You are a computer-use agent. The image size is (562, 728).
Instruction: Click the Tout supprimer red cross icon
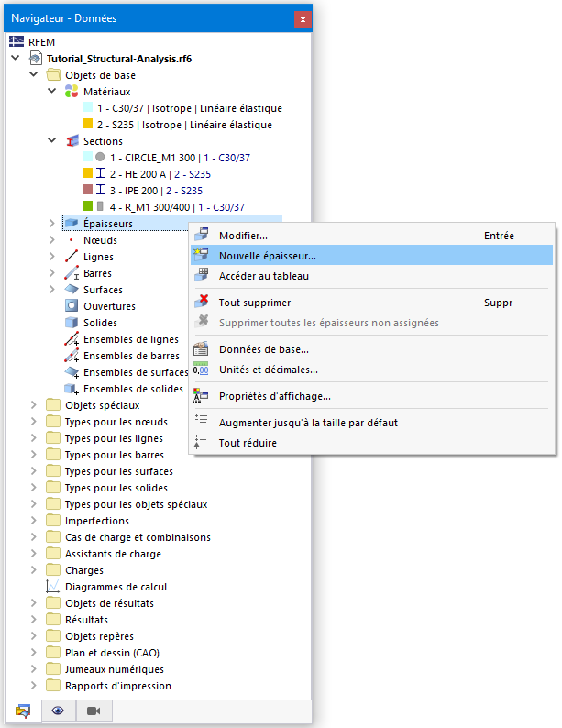pos(202,302)
